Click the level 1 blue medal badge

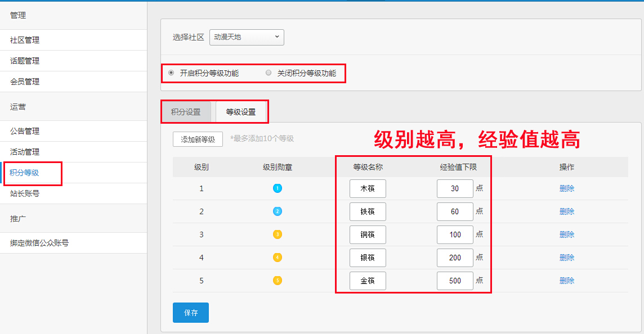[277, 188]
